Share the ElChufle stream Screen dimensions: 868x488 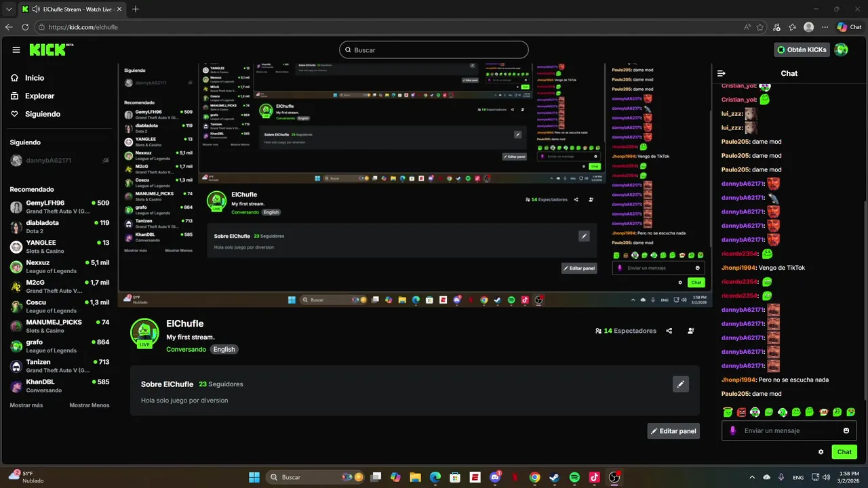669,331
